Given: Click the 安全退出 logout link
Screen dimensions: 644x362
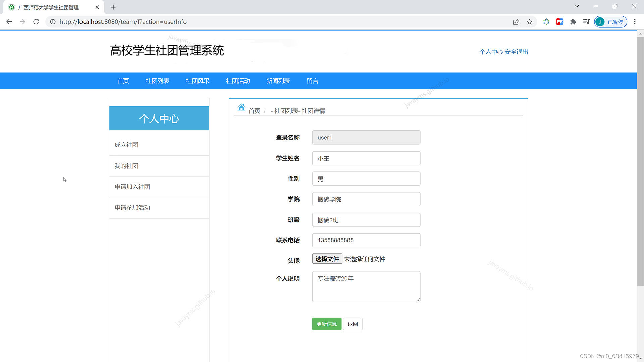Looking at the screenshot, I should (516, 52).
